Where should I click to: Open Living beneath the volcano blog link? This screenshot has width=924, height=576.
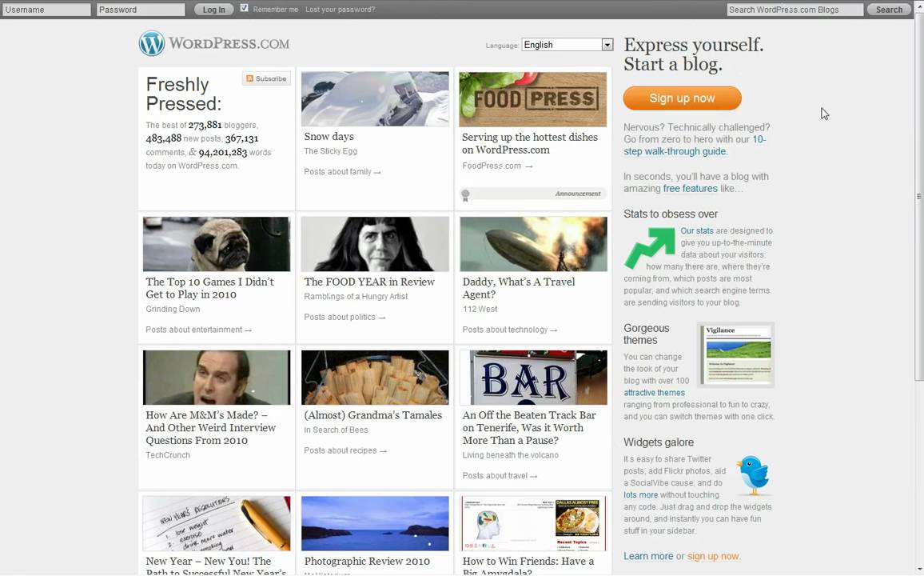[510, 455]
